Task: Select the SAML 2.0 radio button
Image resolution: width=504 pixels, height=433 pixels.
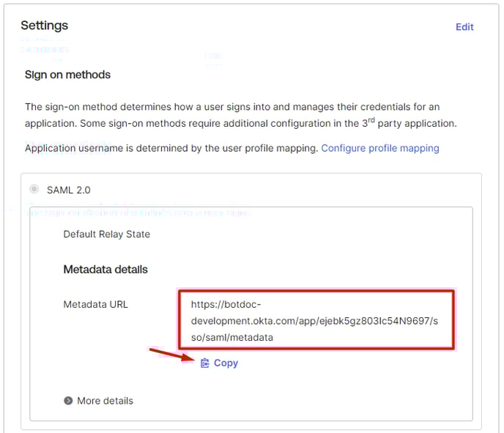Action: (x=34, y=190)
